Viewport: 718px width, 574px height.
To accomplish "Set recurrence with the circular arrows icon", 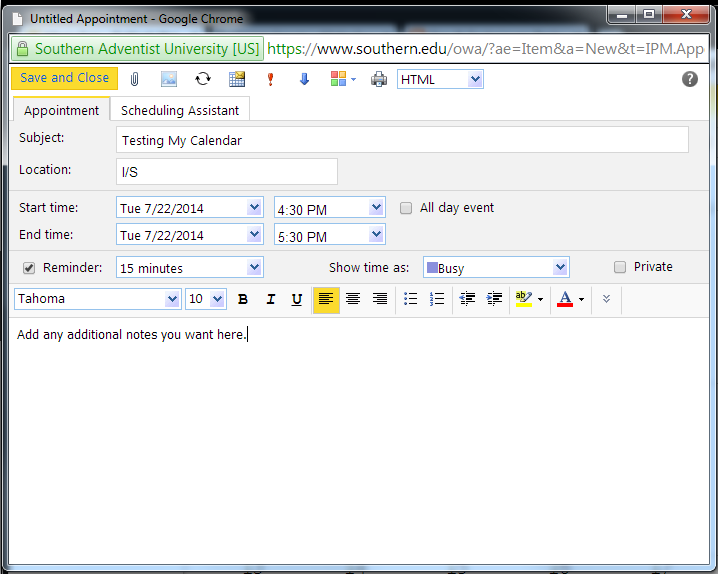I will tap(203, 79).
